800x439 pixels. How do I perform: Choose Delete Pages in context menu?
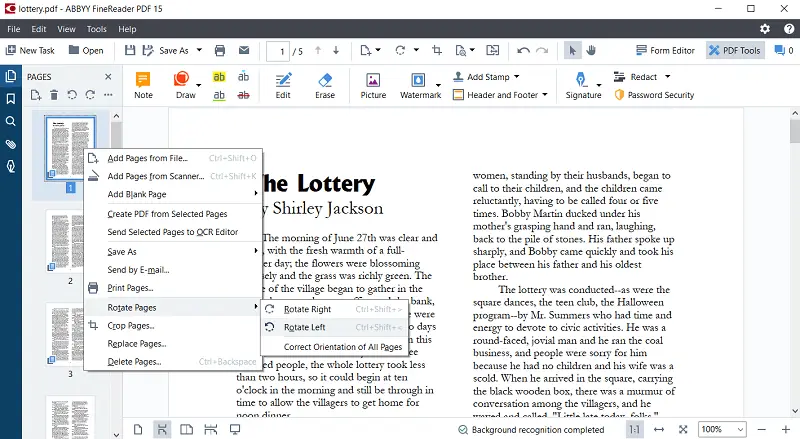point(172,362)
